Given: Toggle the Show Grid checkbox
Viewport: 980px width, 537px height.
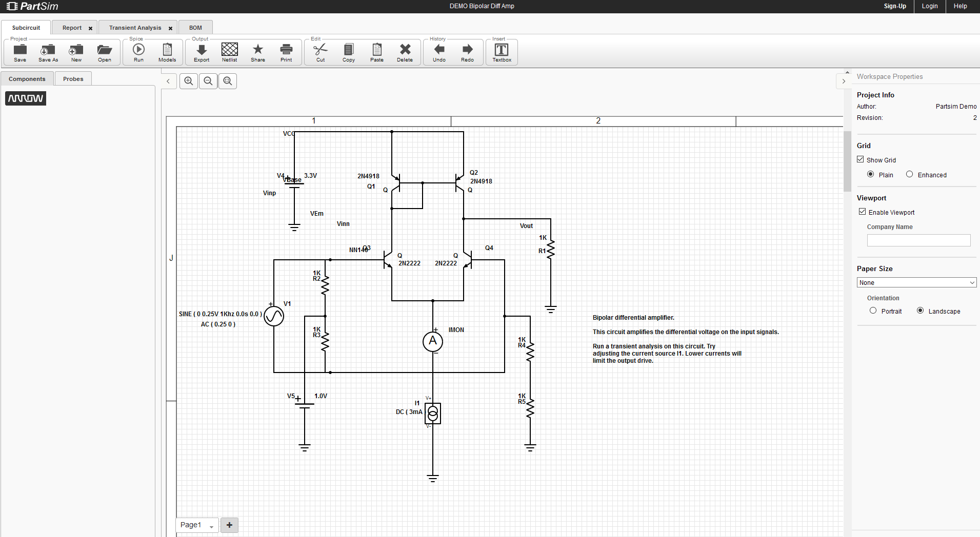Looking at the screenshot, I should coord(861,159).
